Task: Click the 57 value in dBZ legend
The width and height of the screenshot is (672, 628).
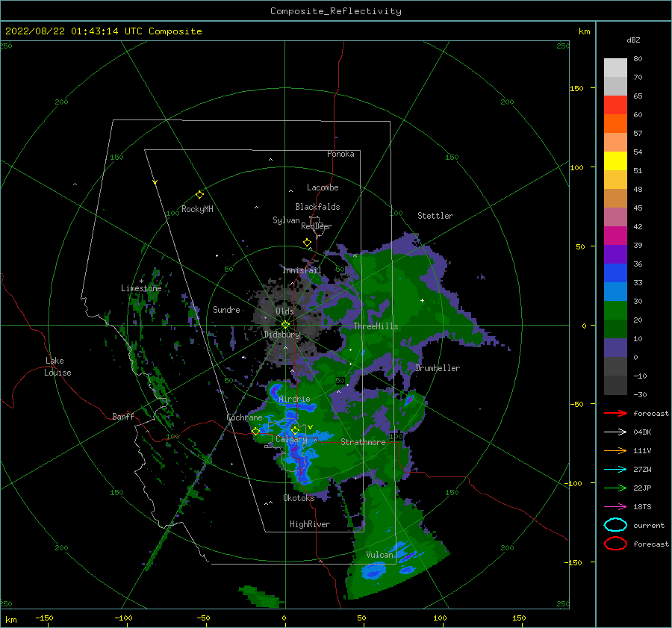Action: pos(638,134)
